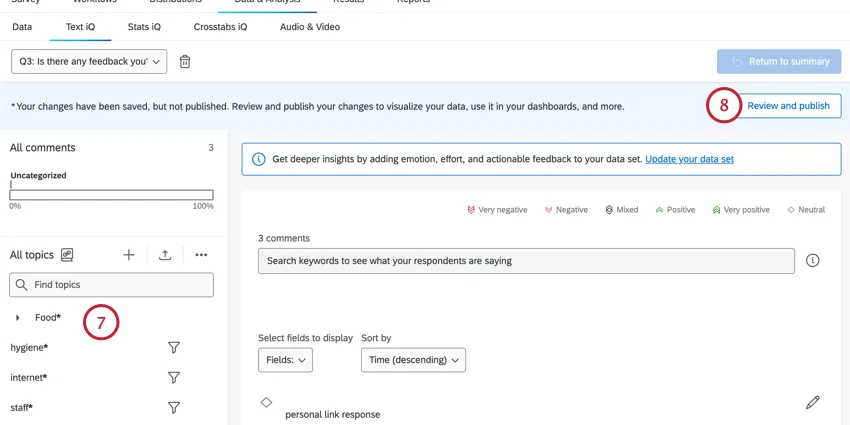Switch to the Stats iQ tab
The height and width of the screenshot is (425, 850).
pos(144,27)
